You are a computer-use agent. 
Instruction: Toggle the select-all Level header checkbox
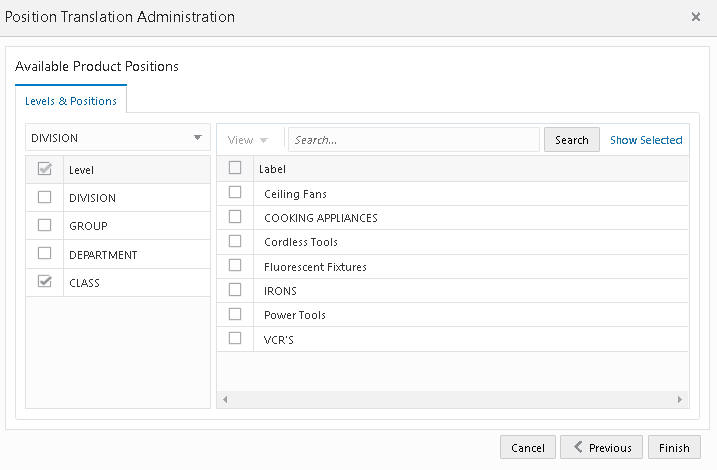click(44, 169)
